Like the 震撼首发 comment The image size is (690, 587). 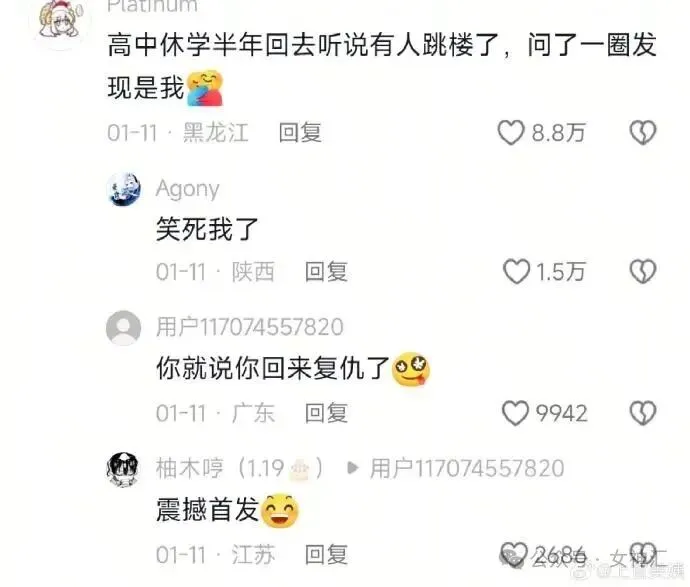tap(514, 554)
